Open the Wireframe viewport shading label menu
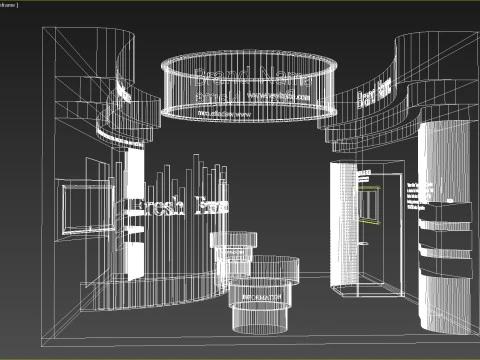This screenshot has height=360, width=480. pos(8,5)
